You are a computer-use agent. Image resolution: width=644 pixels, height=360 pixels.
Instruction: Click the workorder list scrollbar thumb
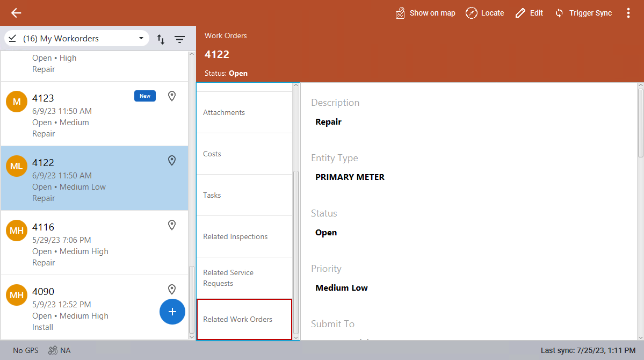(191, 300)
